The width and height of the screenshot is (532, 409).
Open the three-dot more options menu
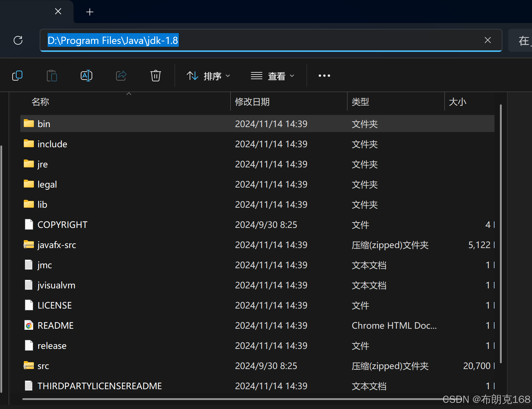(324, 76)
